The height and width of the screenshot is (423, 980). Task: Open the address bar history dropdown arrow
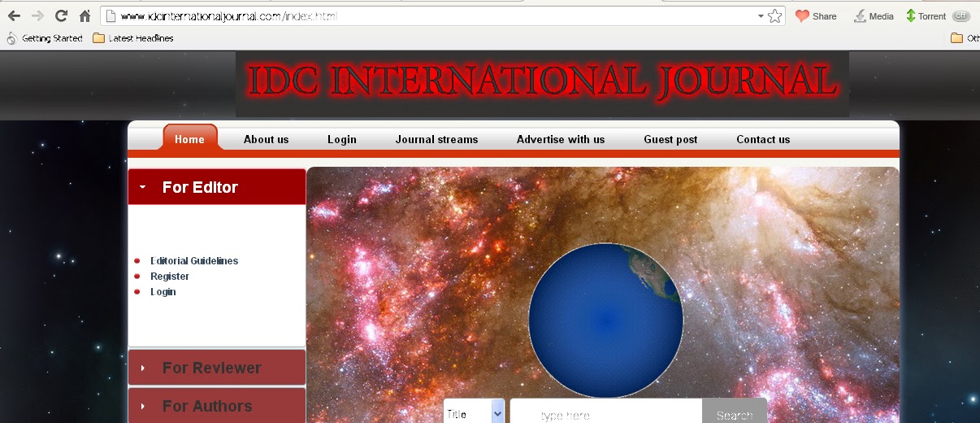761,16
